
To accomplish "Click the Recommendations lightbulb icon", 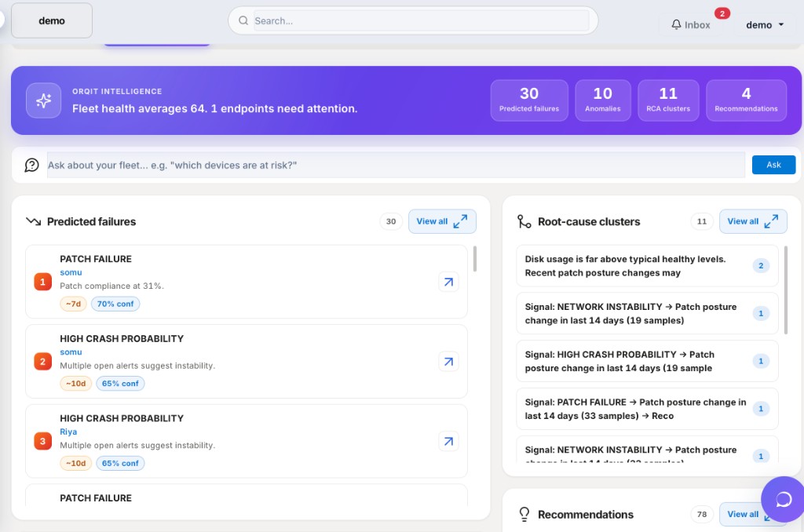I will point(524,514).
